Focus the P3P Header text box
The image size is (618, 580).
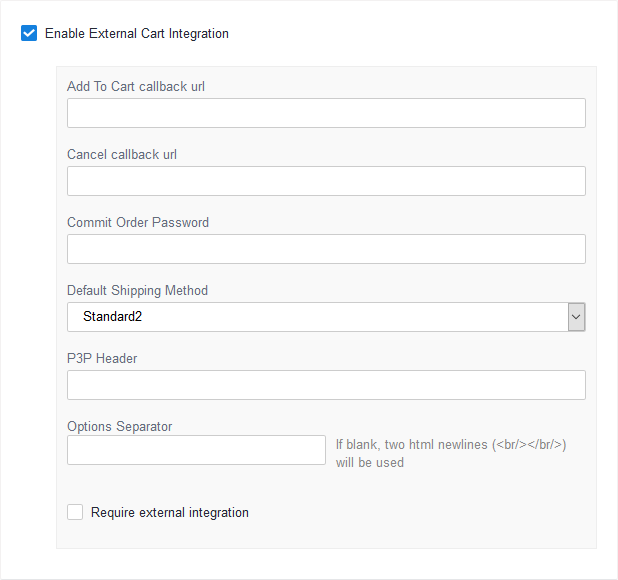pos(326,385)
